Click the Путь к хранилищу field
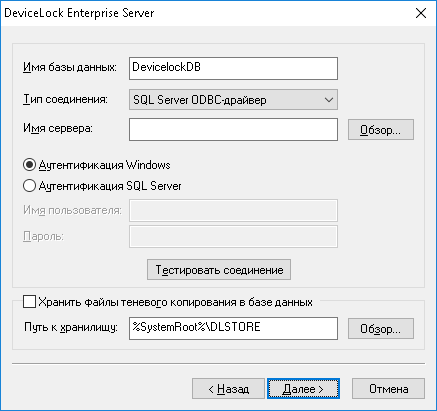The image size is (437, 411). (233, 328)
